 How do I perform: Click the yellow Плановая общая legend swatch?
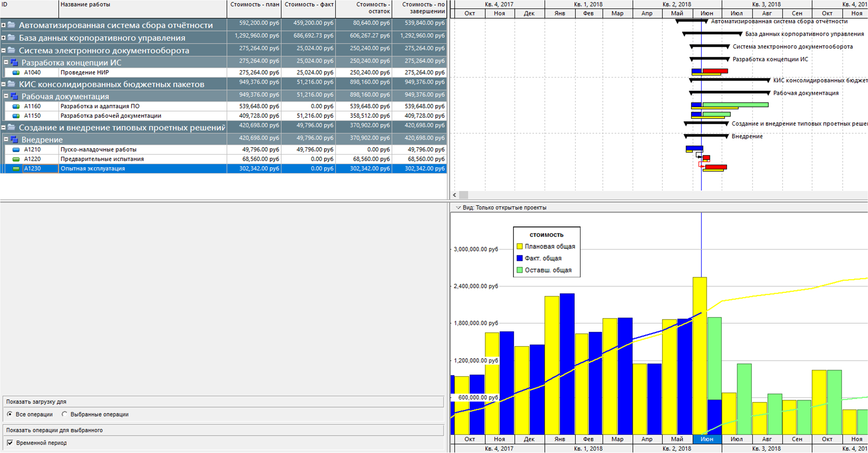pyautogui.click(x=519, y=246)
